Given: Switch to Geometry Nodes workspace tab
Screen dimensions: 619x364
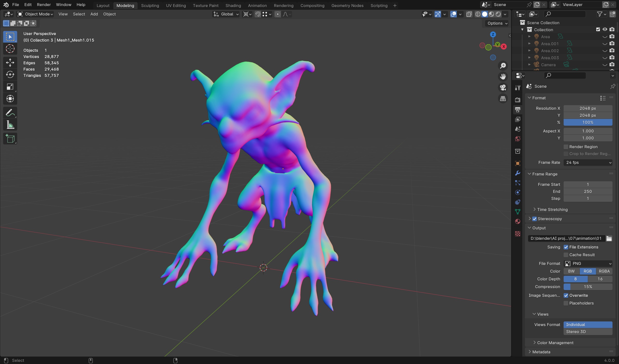Looking at the screenshot, I should point(347,5).
